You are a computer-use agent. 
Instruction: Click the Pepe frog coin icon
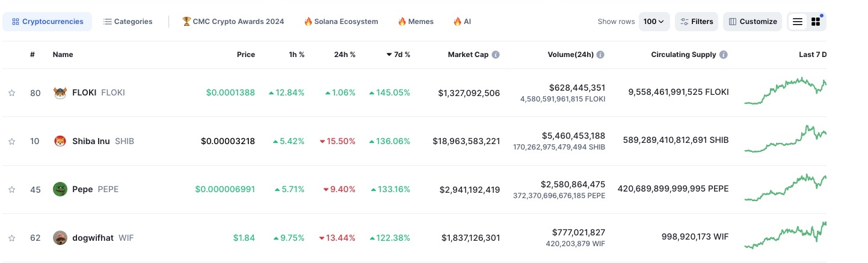(x=60, y=189)
